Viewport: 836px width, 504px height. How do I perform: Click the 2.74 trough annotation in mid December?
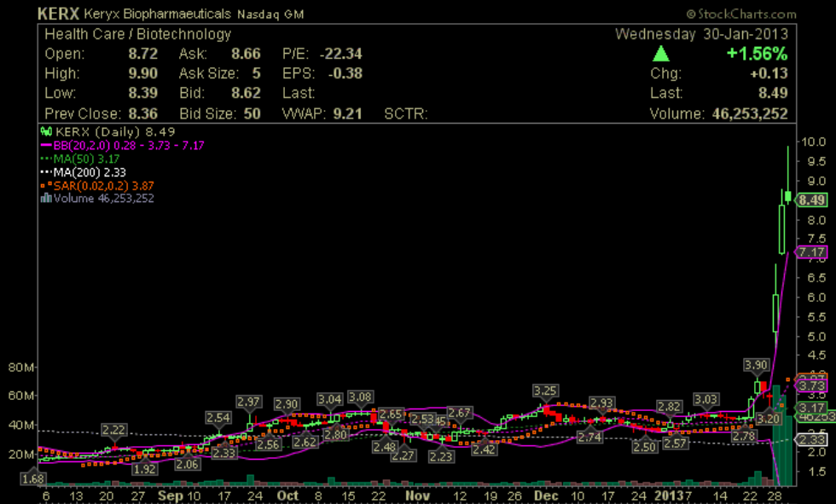tap(589, 437)
